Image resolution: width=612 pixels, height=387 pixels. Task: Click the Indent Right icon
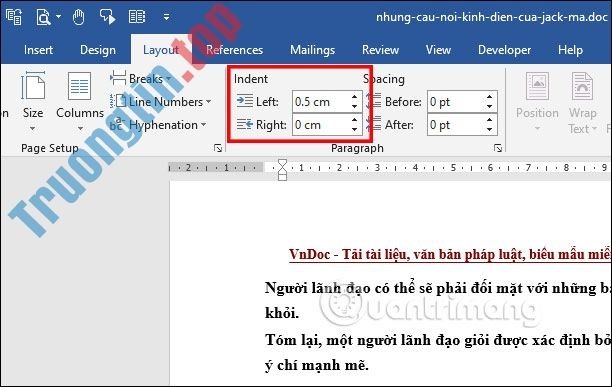click(245, 124)
